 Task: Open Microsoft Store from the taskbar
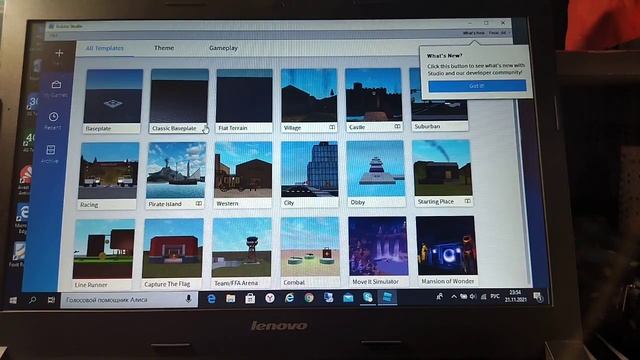click(x=250, y=299)
